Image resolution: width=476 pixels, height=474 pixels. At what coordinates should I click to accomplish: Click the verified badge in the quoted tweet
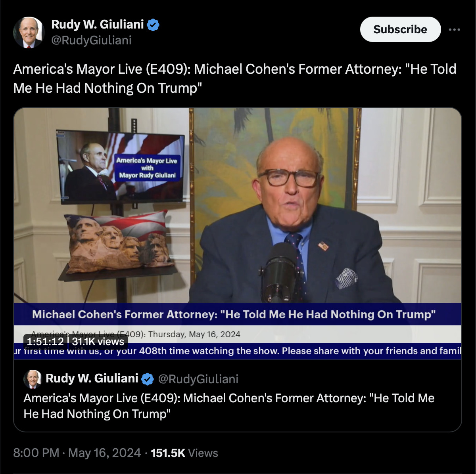pyautogui.click(x=148, y=379)
